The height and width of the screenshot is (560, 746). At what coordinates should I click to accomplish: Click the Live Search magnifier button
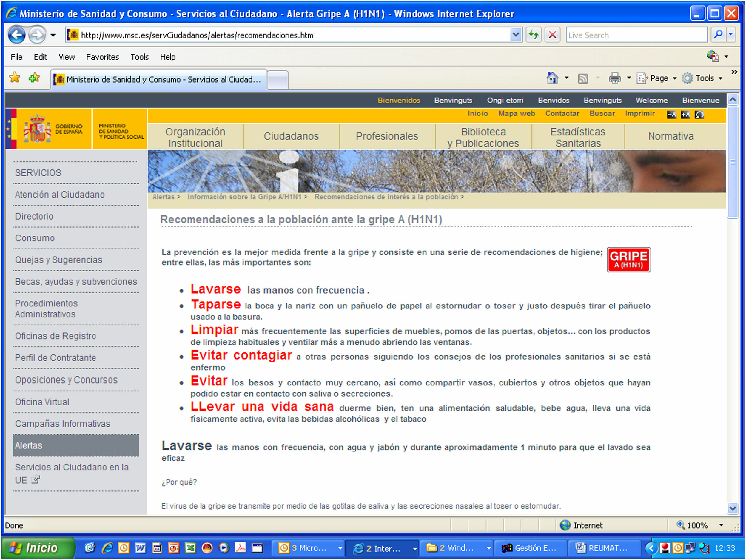(718, 35)
